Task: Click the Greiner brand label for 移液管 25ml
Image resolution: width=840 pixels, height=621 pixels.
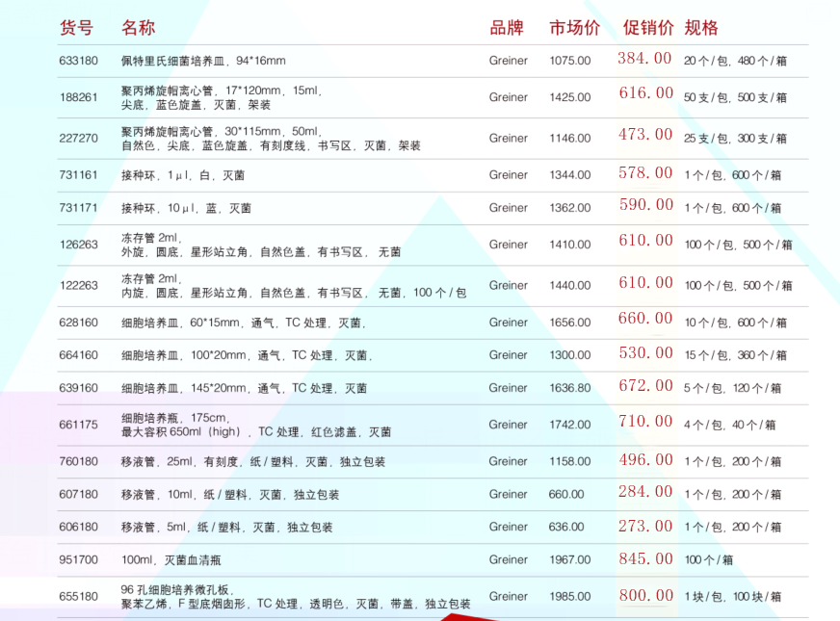Action: point(508,461)
